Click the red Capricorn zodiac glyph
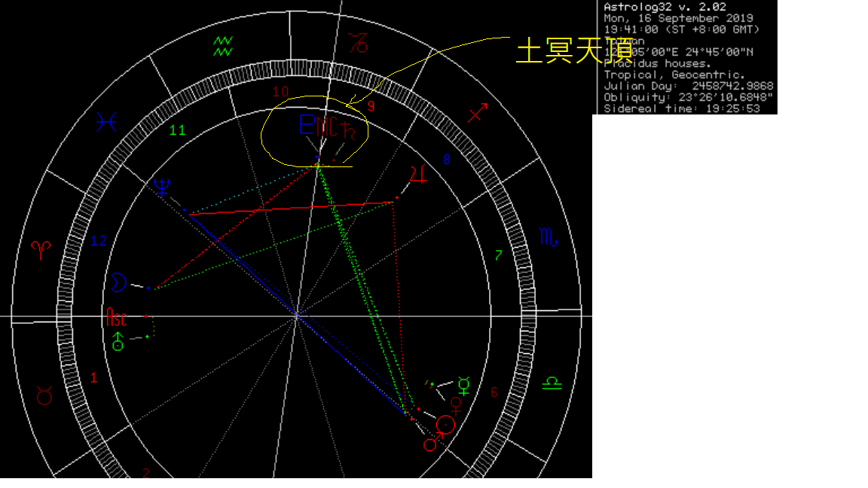This screenshot has height=488, width=868. pyautogui.click(x=358, y=43)
